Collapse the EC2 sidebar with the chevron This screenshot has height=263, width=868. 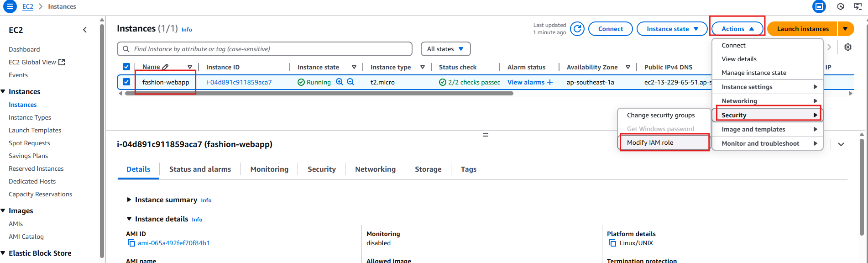85,30
